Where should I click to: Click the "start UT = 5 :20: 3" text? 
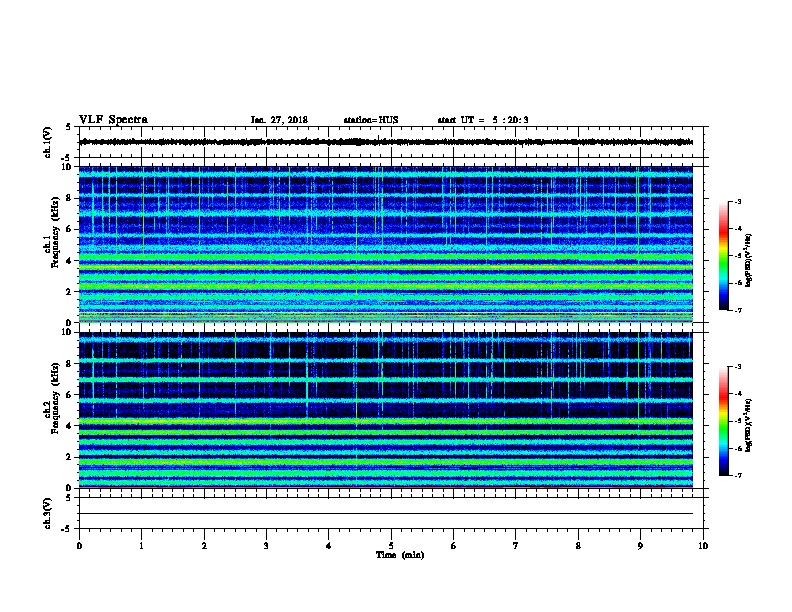click(483, 120)
